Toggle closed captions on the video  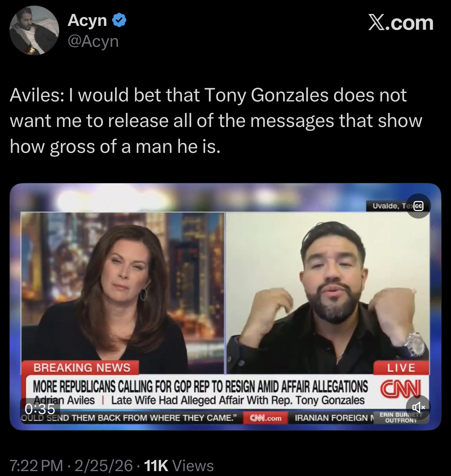pyautogui.click(x=418, y=206)
